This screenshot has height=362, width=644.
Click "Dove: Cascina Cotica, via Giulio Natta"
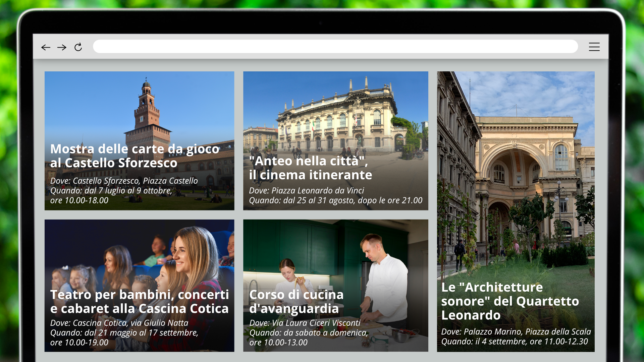[x=119, y=323]
